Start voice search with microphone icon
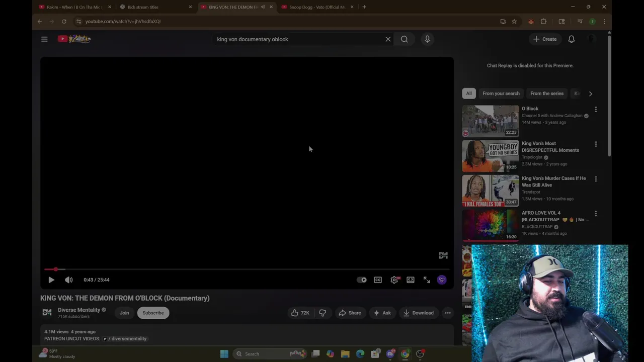Viewport: 644px width, 362px height. [x=427, y=39]
